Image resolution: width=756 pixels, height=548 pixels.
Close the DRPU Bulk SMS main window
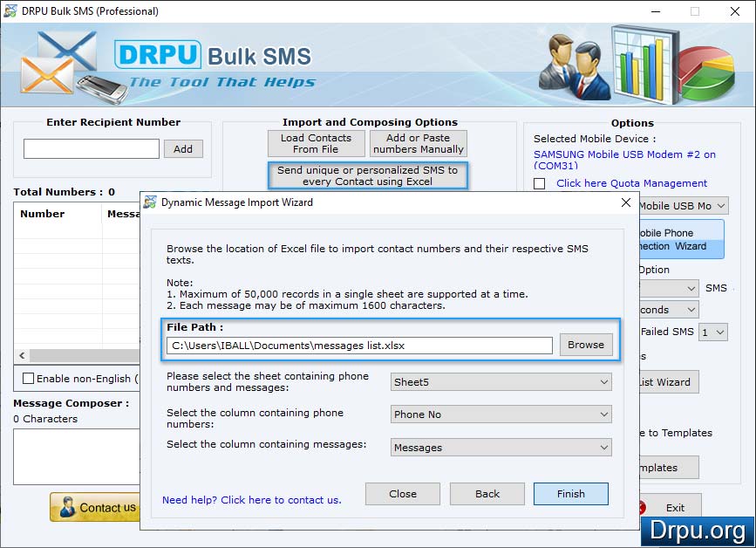(x=735, y=11)
